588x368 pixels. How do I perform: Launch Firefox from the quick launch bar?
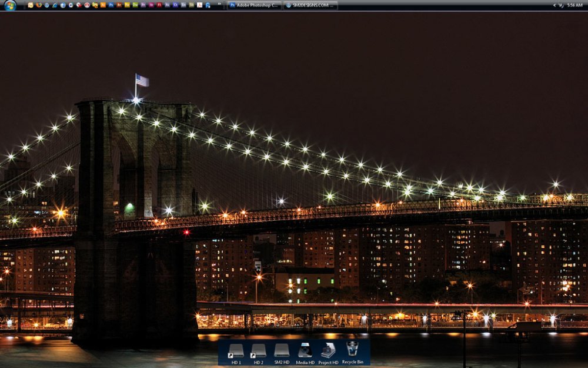[39, 5]
